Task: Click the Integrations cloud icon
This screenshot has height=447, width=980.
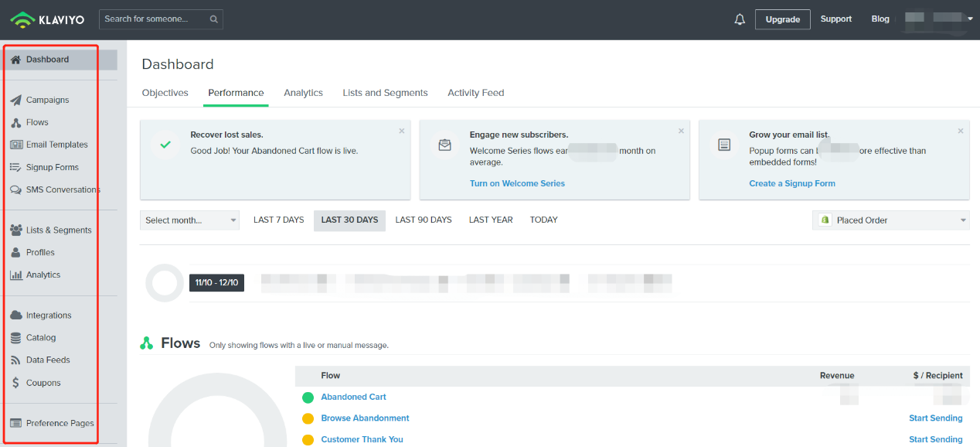Action: tap(15, 316)
